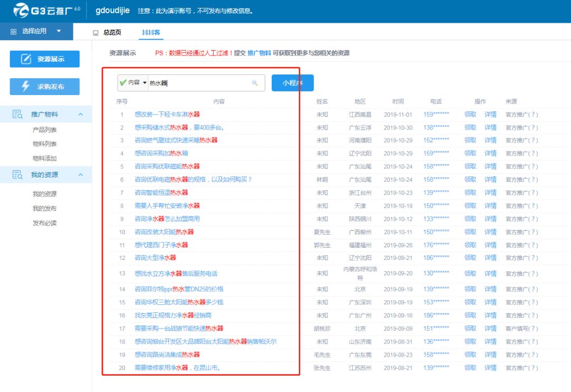Collapse the 推广物料 sidebar section
Screen dimensions: 571x392
click(80, 115)
